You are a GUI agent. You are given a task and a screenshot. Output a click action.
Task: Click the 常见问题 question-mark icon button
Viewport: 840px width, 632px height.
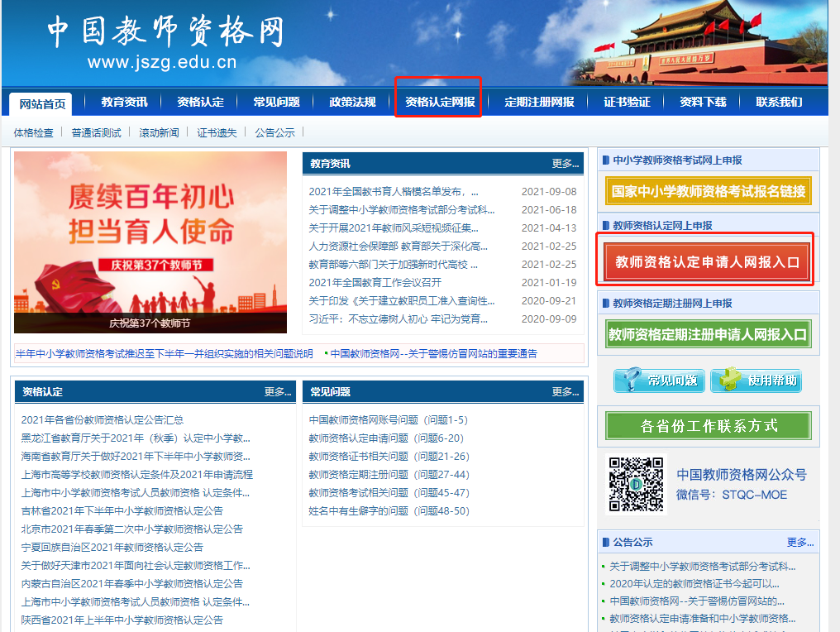tap(659, 380)
